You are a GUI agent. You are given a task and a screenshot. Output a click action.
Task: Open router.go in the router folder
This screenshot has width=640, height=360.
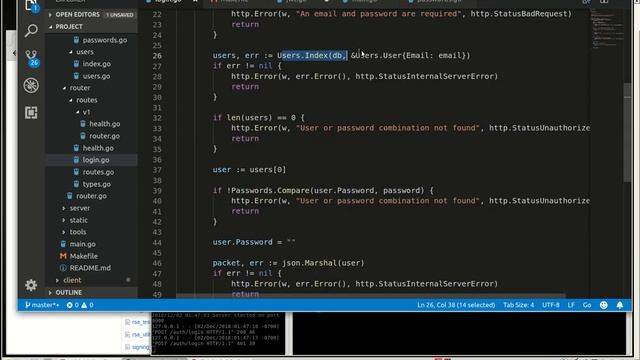point(91,196)
